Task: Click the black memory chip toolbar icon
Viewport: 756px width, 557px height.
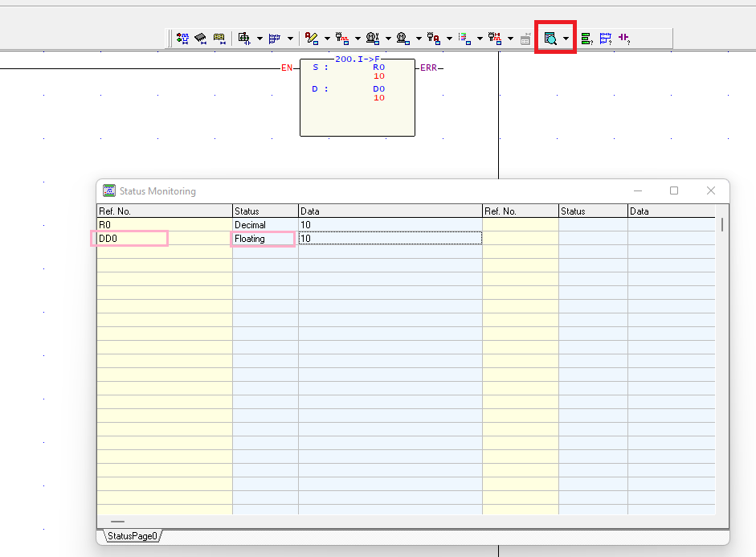Action: coord(200,38)
